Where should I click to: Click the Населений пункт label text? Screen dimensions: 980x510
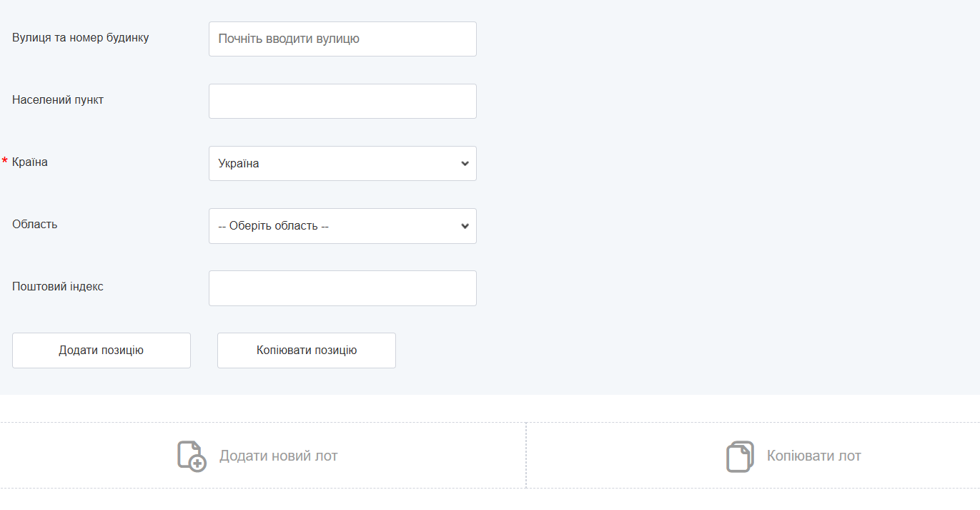click(58, 100)
